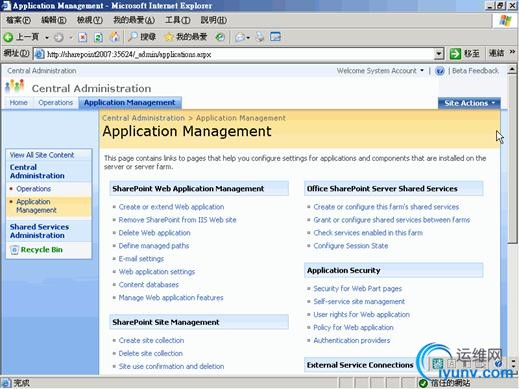Select the Application Management tab

(130, 103)
